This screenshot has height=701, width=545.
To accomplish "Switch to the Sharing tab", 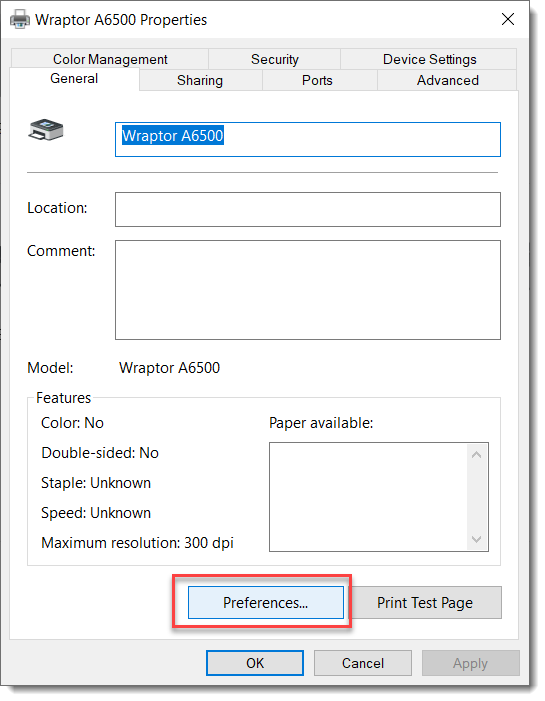I will [200, 80].
